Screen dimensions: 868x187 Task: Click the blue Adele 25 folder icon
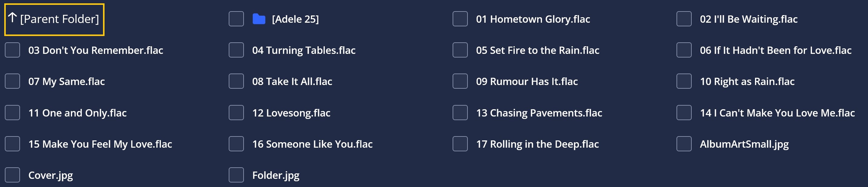click(259, 19)
